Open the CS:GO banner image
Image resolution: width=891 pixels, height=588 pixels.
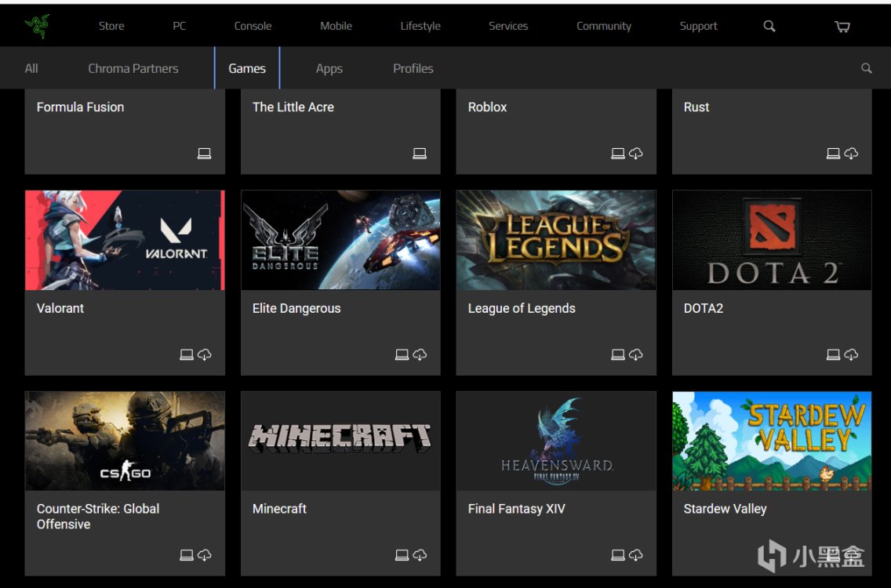(x=125, y=441)
